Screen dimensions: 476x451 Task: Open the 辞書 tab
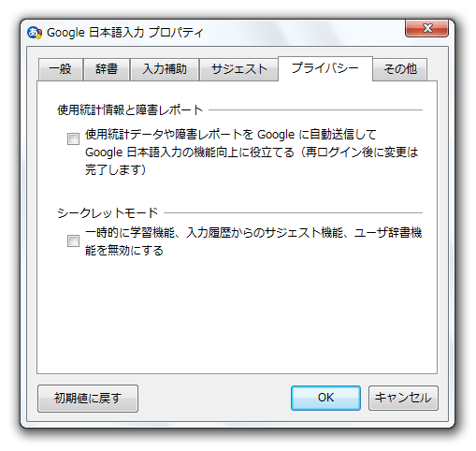(x=107, y=69)
